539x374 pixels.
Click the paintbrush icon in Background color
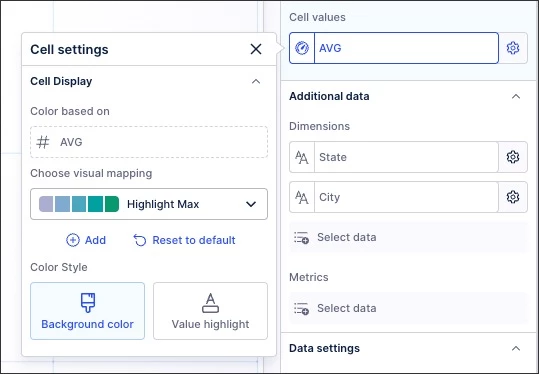pos(88,303)
